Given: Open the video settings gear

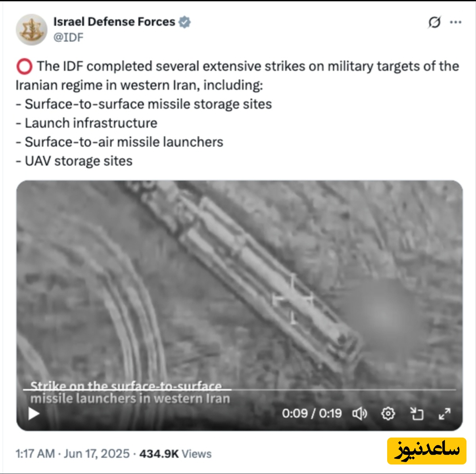Looking at the screenshot, I should pyautogui.click(x=388, y=414).
